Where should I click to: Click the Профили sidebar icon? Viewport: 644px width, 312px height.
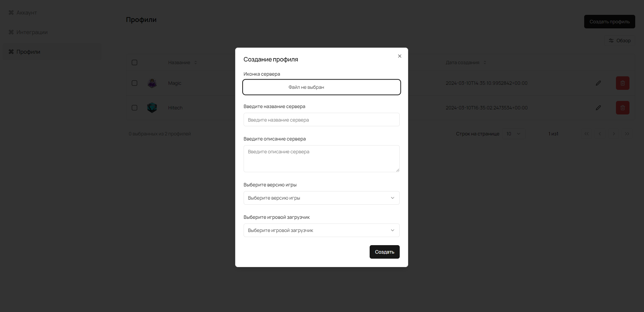click(11, 52)
